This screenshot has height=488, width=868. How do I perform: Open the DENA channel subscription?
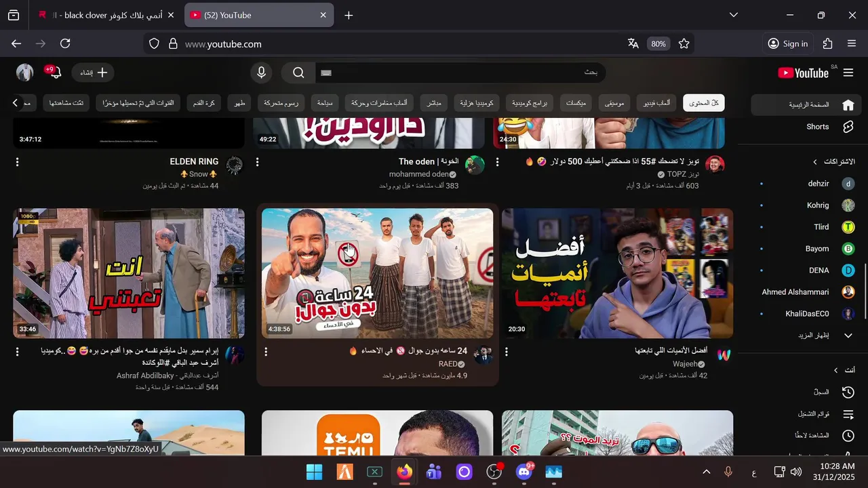[806, 270]
